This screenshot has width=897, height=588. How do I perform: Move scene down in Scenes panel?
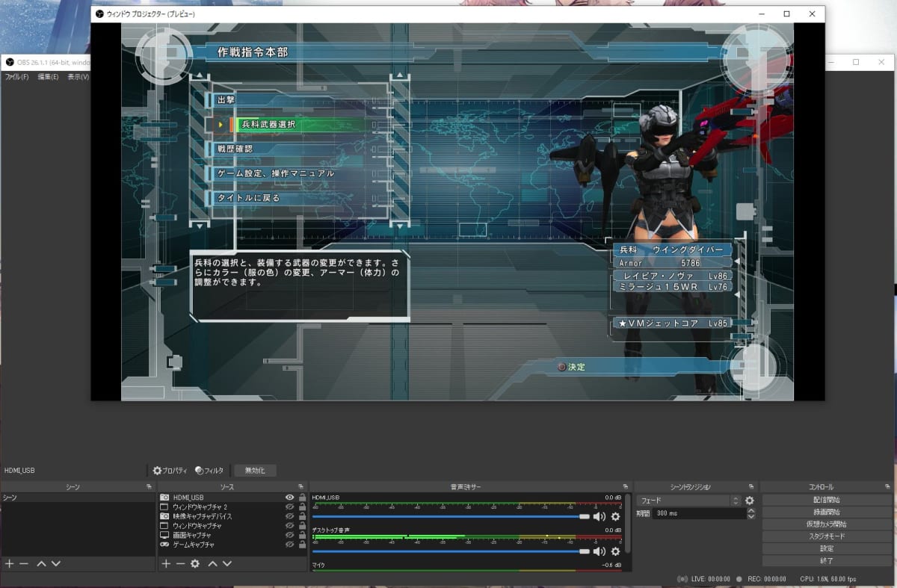point(56,563)
